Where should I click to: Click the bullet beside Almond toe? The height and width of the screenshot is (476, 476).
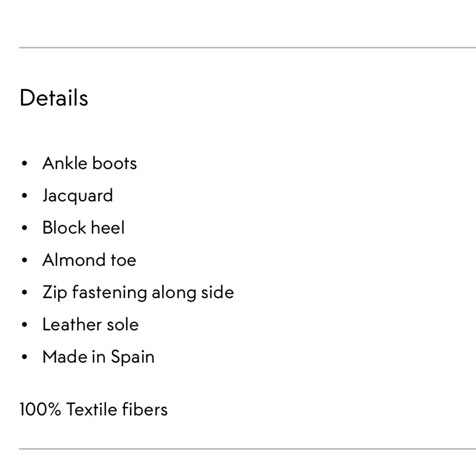tap(25, 260)
